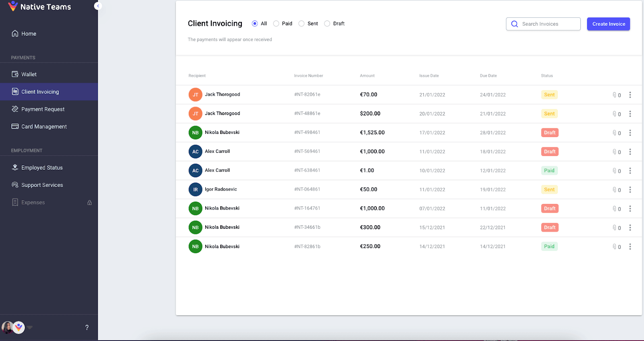
Task: Click the Recipient column header
Action: point(197,76)
